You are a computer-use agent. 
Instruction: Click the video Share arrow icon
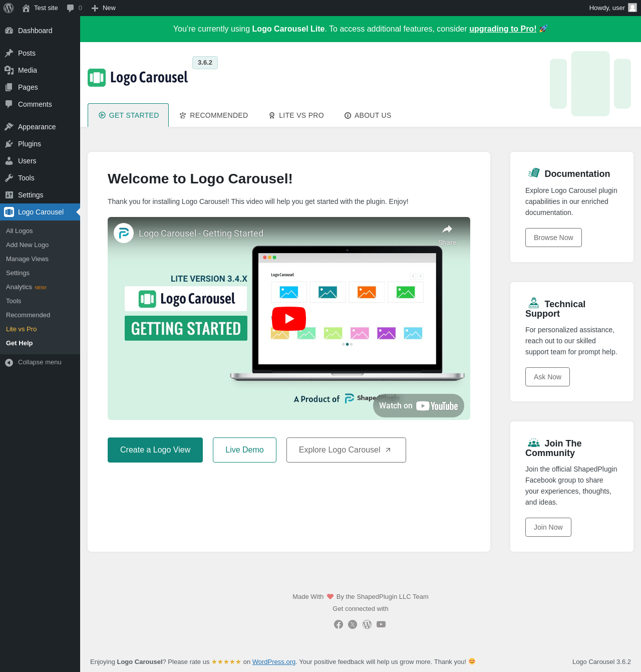[447, 230]
